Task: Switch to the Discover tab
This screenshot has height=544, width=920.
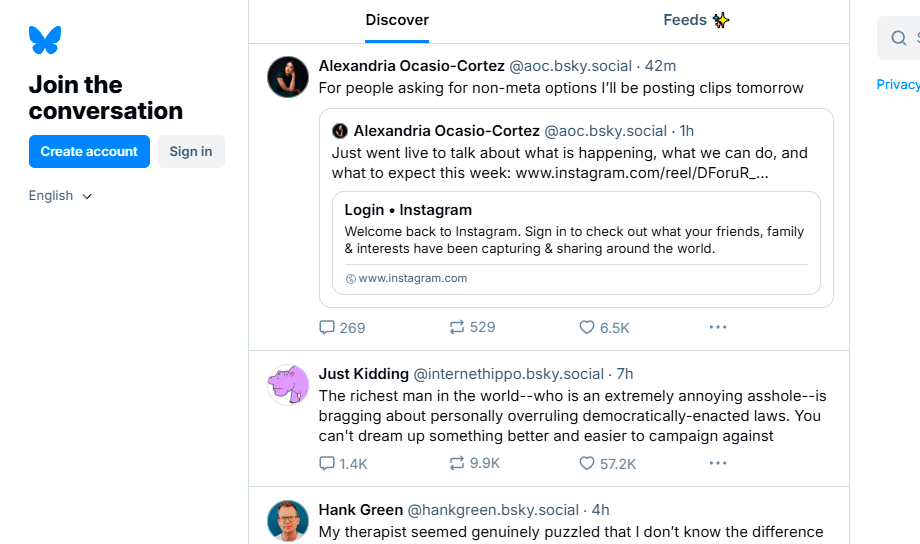Action: [x=397, y=20]
